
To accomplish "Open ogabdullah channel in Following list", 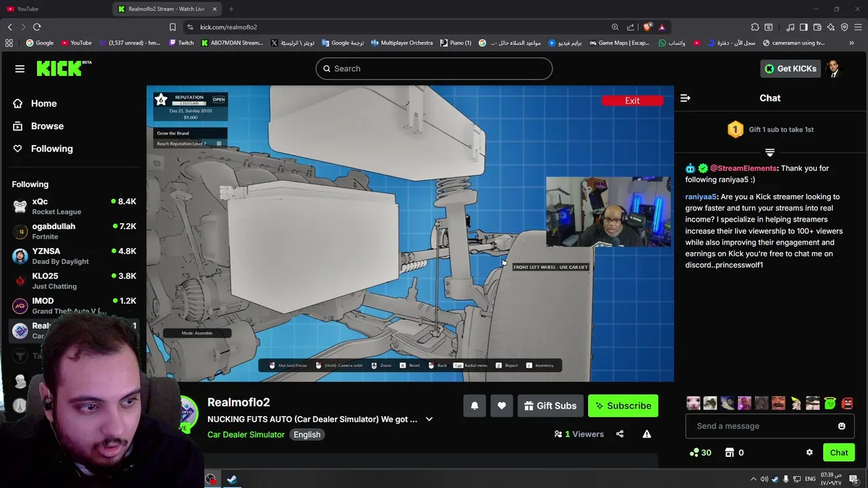I will pos(73,231).
